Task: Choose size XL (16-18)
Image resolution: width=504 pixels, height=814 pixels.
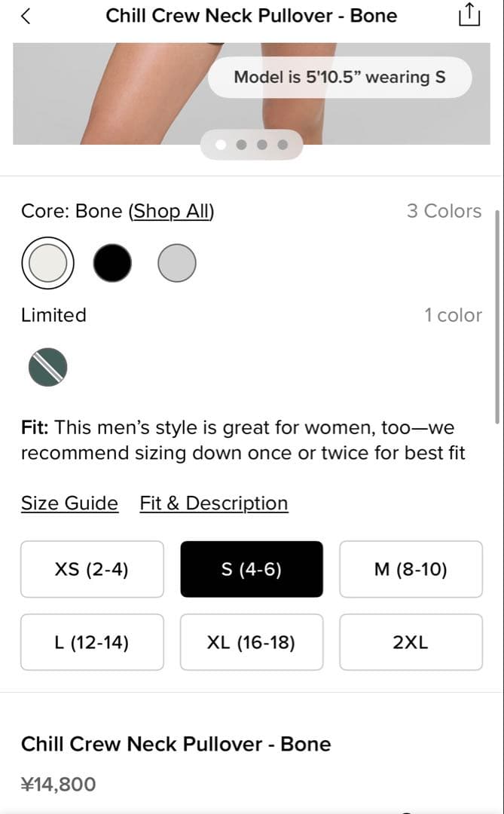Action: (252, 642)
